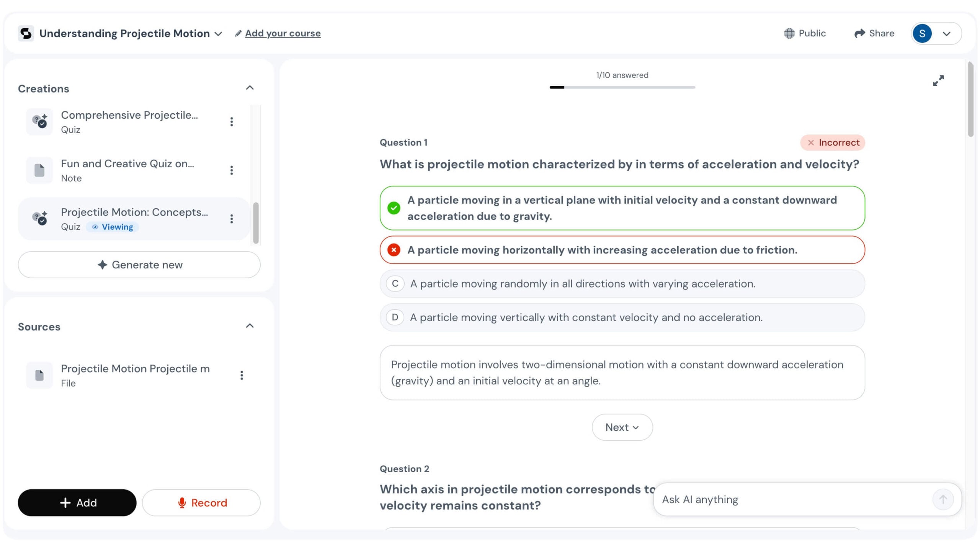
Task: Click the Add your course link
Action: click(x=283, y=33)
